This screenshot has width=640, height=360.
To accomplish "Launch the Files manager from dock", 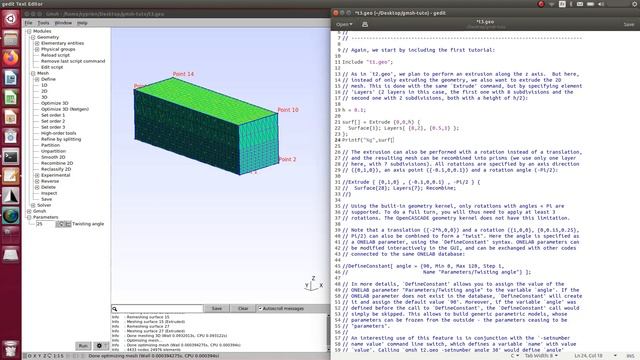I will pyautogui.click(x=11, y=38).
